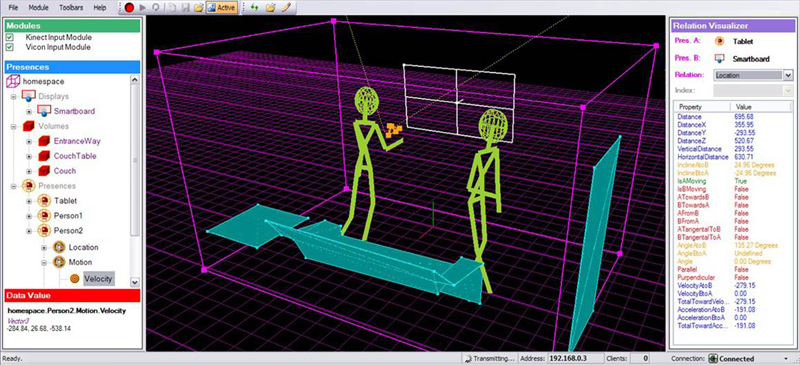Toggle the Active button in toolbar
The width and height of the screenshot is (800, 365).
tap(222, 8)
